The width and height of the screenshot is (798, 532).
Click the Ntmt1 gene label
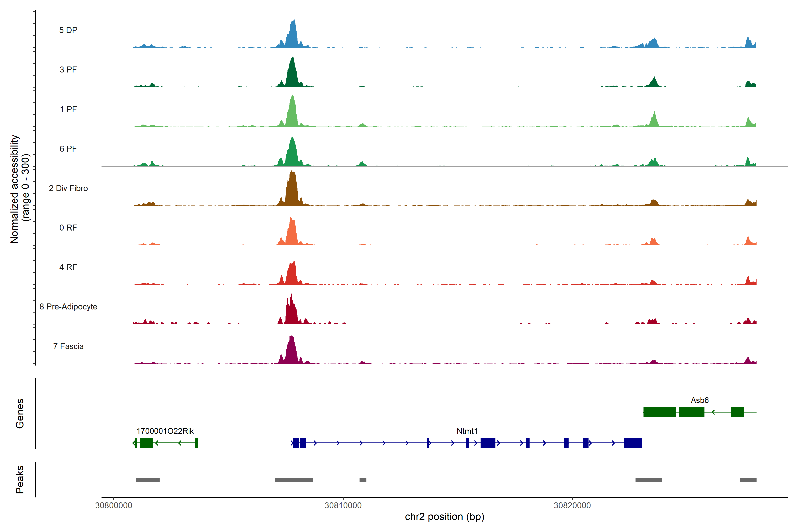(467, 431)
